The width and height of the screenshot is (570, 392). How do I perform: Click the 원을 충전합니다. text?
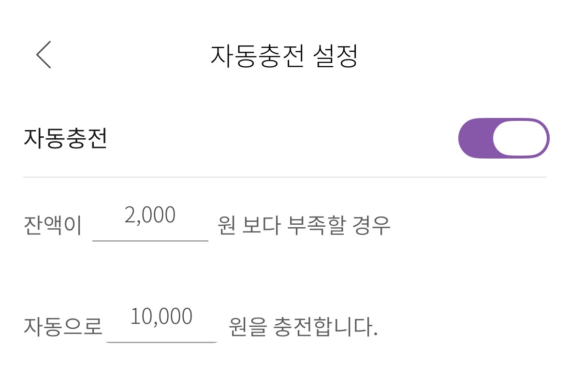(303, 327)
